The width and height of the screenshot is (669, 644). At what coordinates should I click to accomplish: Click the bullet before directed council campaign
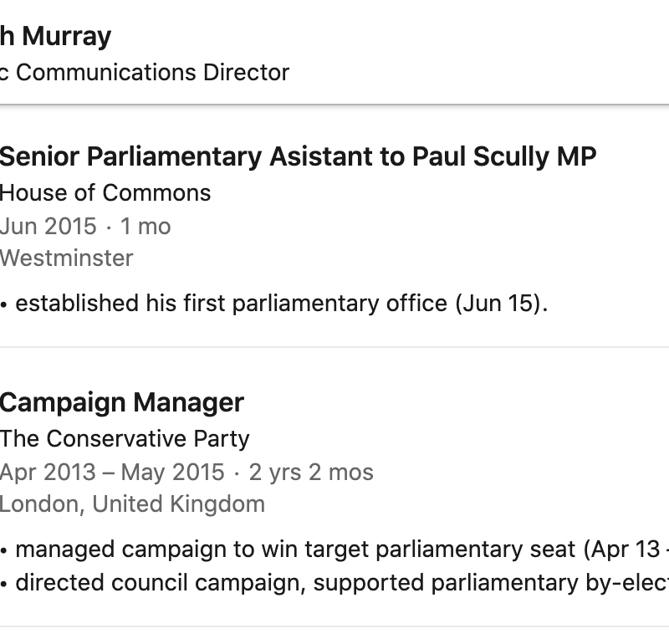pos(4,582)
